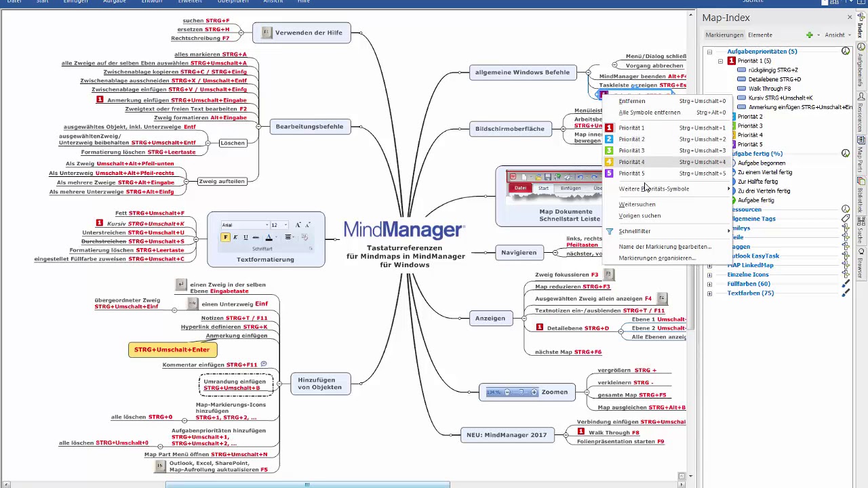
Task: Click brush icon beside Textfarben (75)
Action: point(846,293)
